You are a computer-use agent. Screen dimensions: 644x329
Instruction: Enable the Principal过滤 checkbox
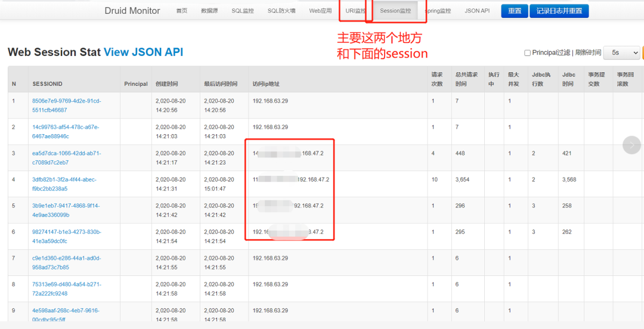click(x=527, y=53)
